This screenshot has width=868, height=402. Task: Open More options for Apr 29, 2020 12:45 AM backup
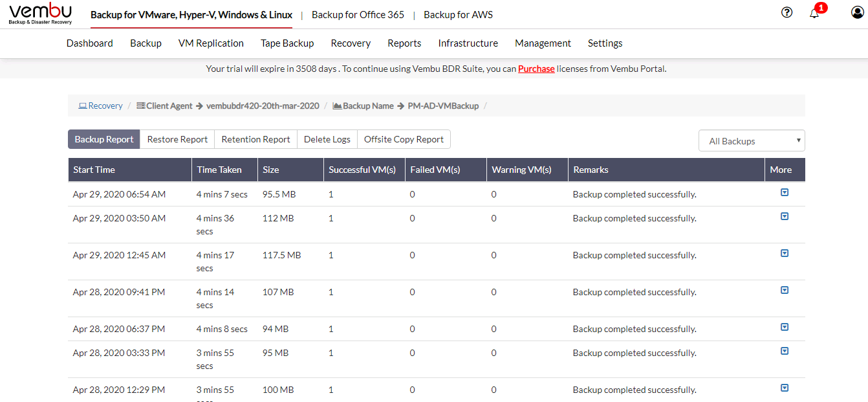[785, 253]
